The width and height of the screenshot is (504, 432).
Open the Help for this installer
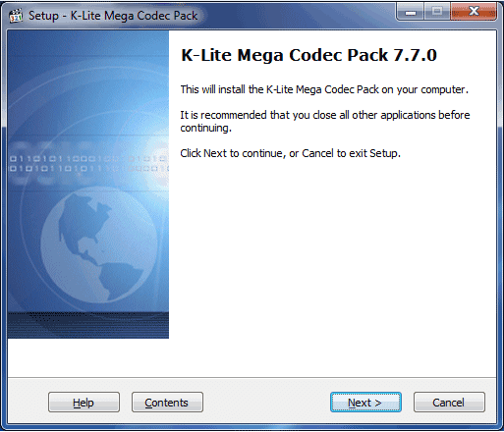[x=84, y=403]
